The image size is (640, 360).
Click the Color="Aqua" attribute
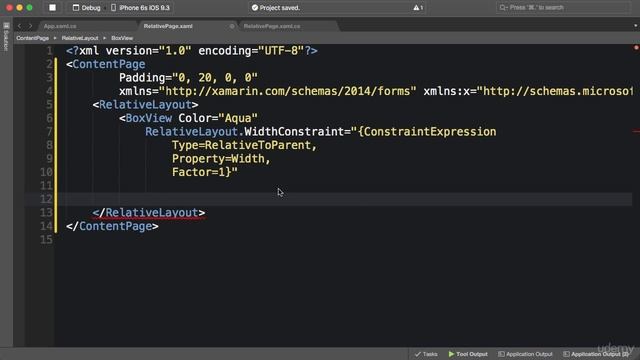pos(218,118)
